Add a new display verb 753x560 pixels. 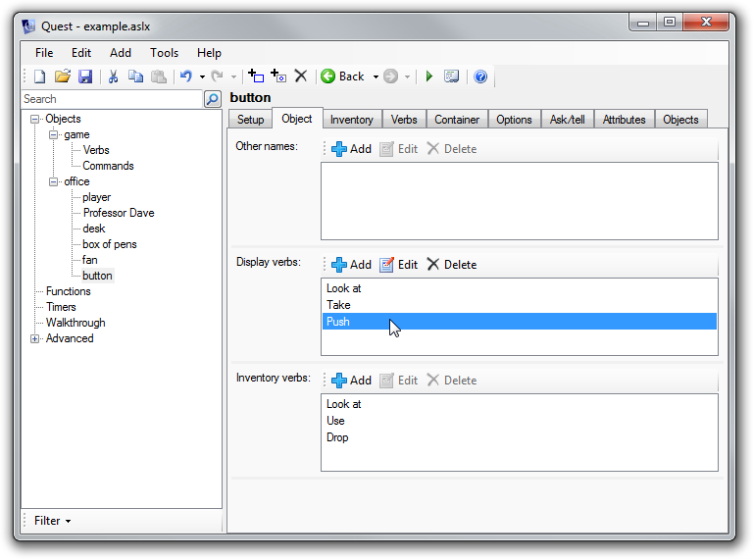coord(352,265)
